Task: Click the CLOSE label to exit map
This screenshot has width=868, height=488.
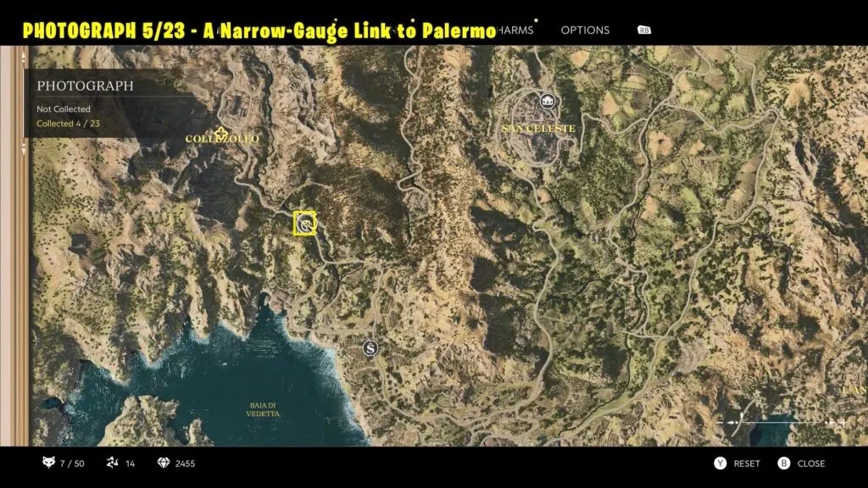Action: (811, 463)
